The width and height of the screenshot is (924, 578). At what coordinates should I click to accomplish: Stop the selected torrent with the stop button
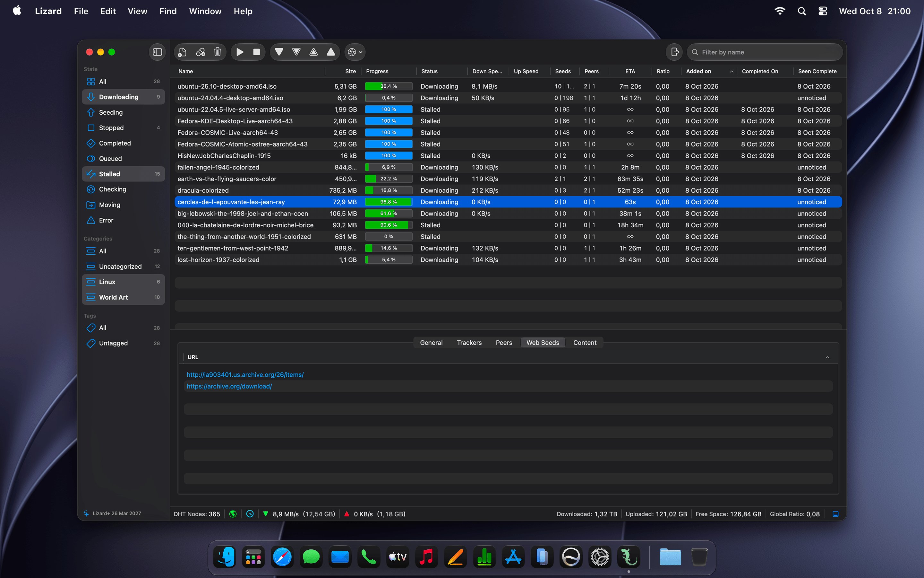coord(257,52)
